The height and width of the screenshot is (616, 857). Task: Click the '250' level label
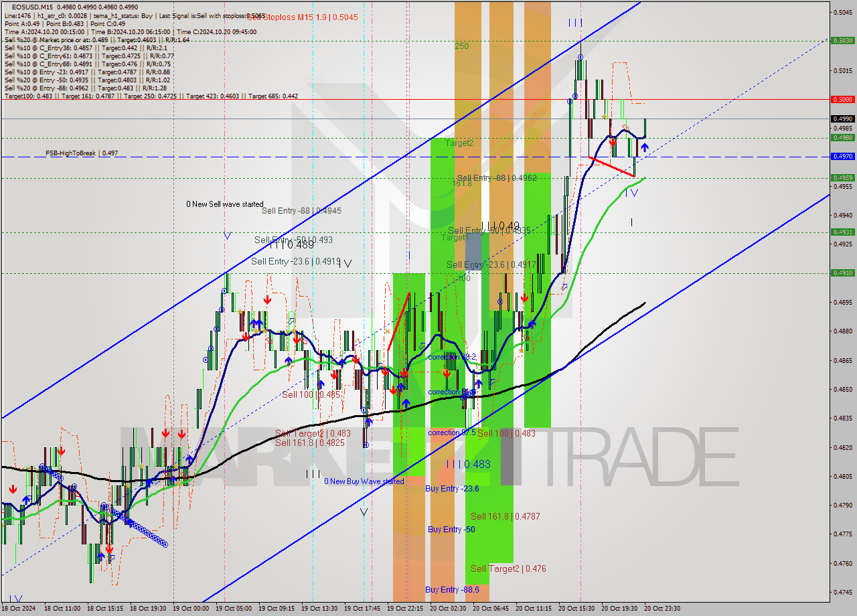click(461, 46)
